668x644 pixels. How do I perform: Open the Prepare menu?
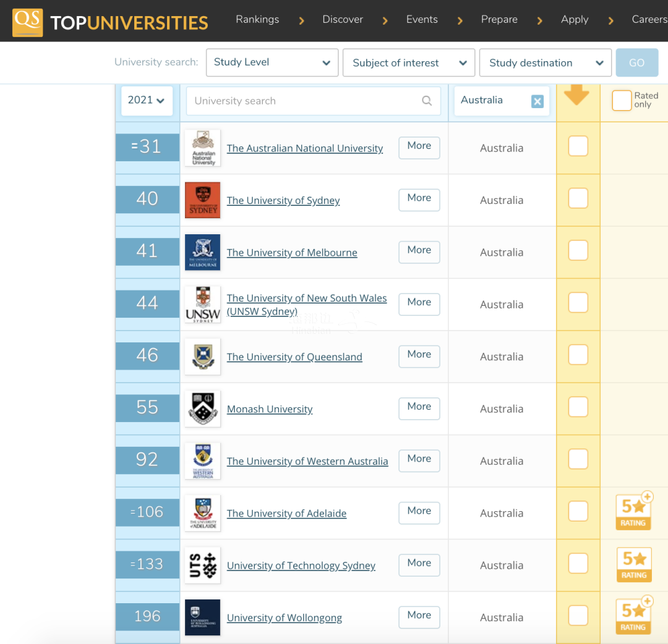click(x=499, y=20)
